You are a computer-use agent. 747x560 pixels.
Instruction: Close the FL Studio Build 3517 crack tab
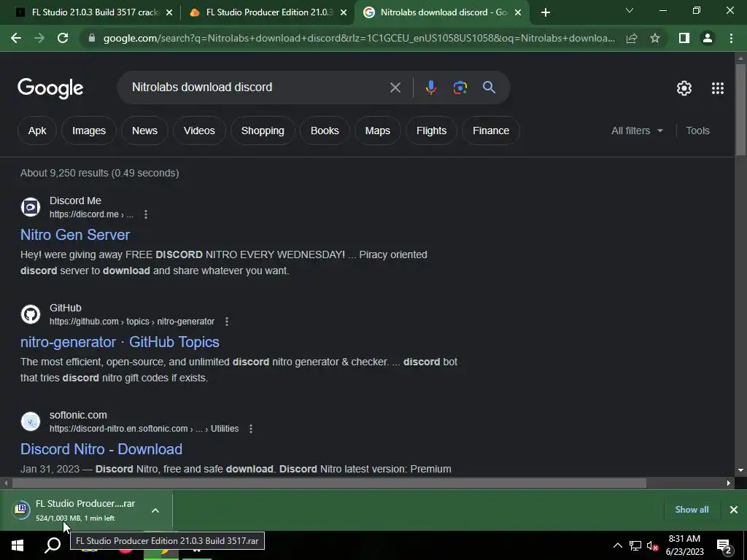click(169, 13)
